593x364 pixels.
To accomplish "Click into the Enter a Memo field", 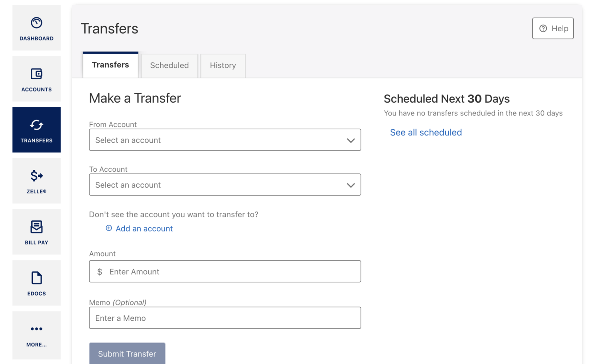I will click(225, 318).
